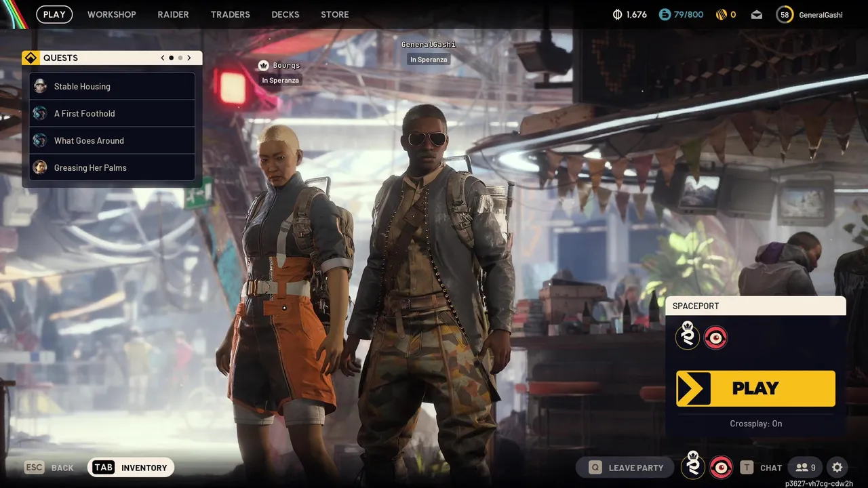Go to next quests page arrow

click(189, 58)
